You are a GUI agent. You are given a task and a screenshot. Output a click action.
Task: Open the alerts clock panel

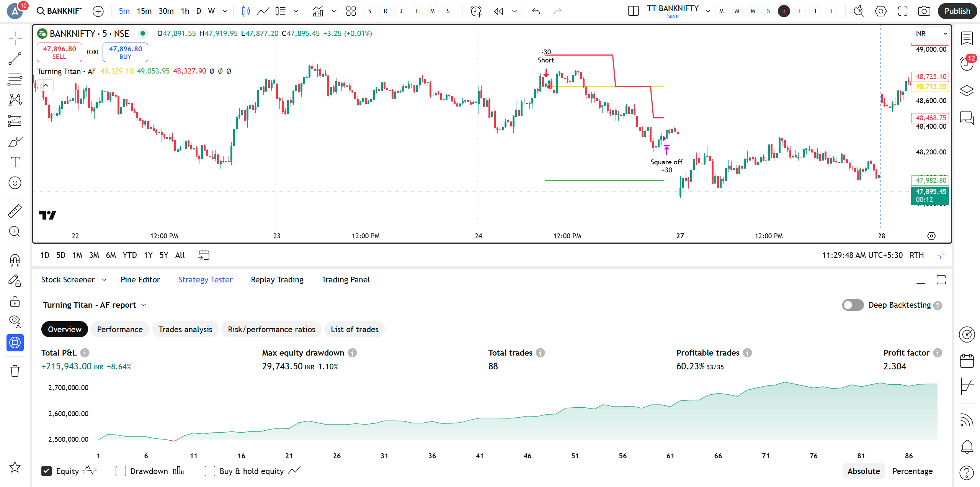967,64
